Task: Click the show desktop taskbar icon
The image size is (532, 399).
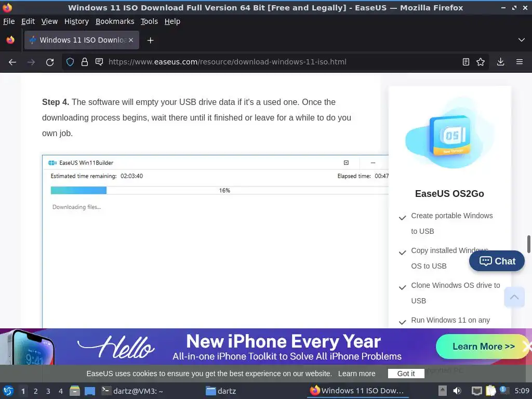Action: pyautogui.click(x=89, y=391)
